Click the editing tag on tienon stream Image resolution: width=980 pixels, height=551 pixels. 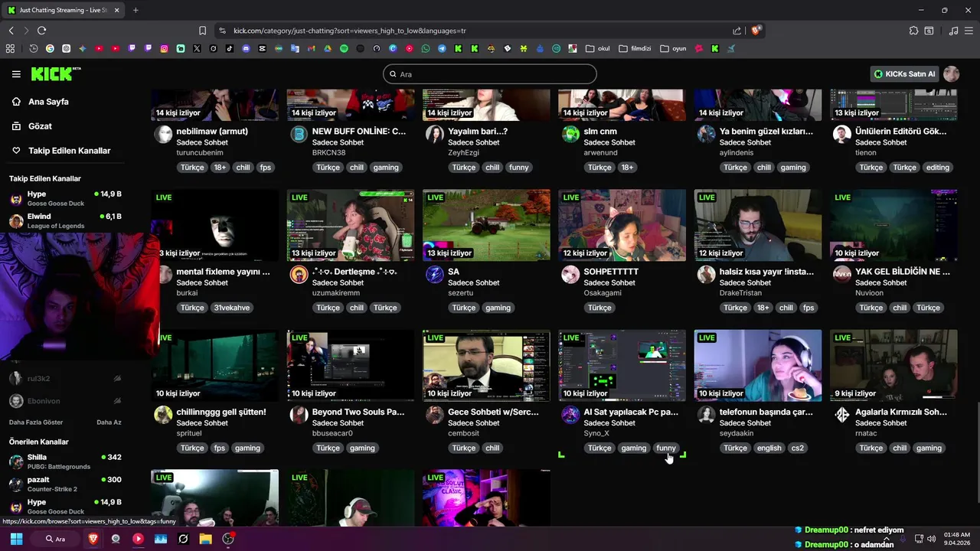(937, 168)
